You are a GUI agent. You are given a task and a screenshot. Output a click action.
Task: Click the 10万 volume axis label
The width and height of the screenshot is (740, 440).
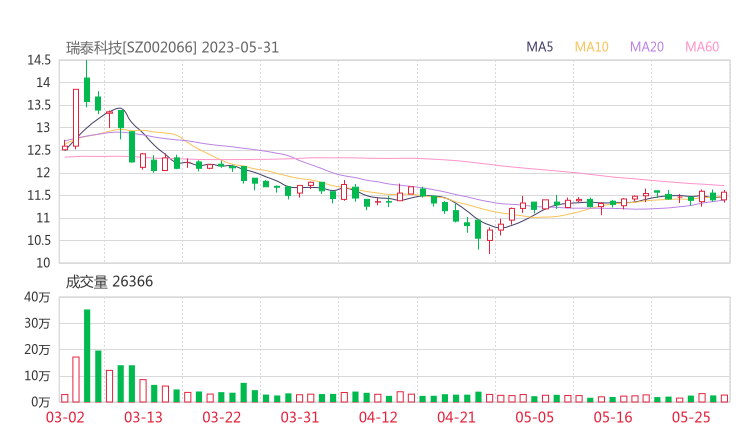[x=37, y=376]
